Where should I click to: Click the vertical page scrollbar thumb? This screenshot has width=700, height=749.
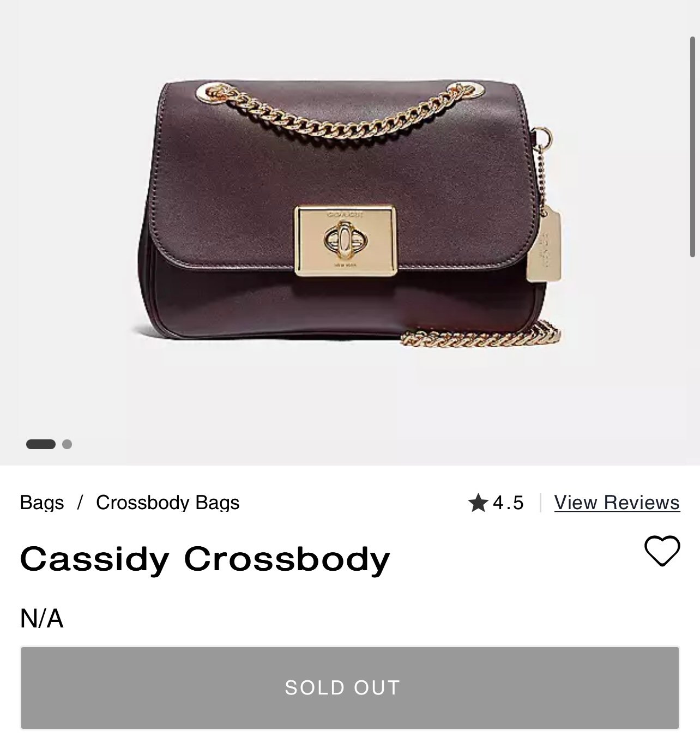pyautogui.click(x=693, y=146)
